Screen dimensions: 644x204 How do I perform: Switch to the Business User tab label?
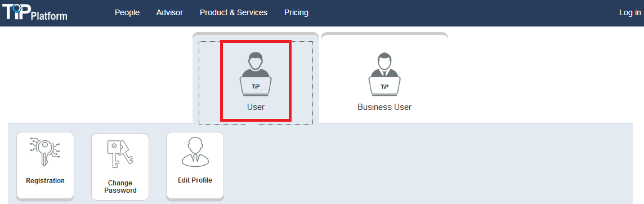pyautogui.click(x=384, y=107)
